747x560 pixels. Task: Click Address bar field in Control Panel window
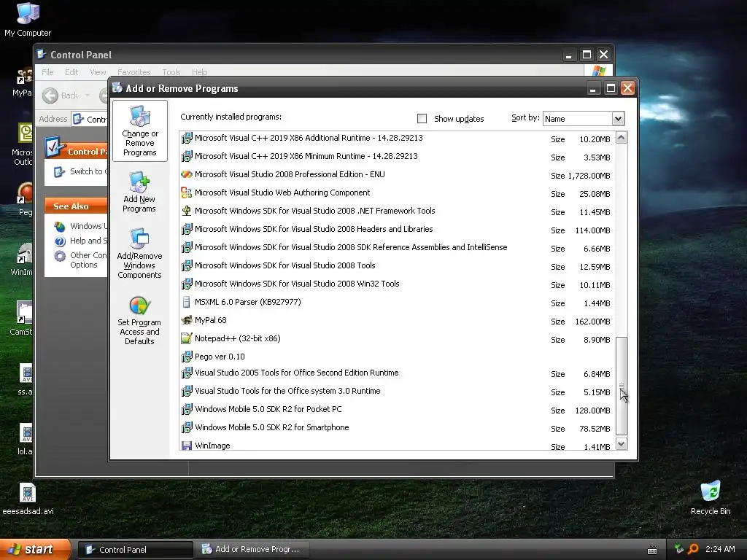[x=90, y=119]
